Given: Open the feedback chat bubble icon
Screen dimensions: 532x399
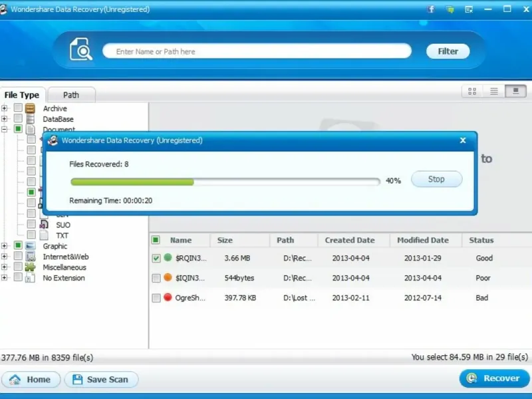Looking at the screenshot, I should click(x=450, y=9).
